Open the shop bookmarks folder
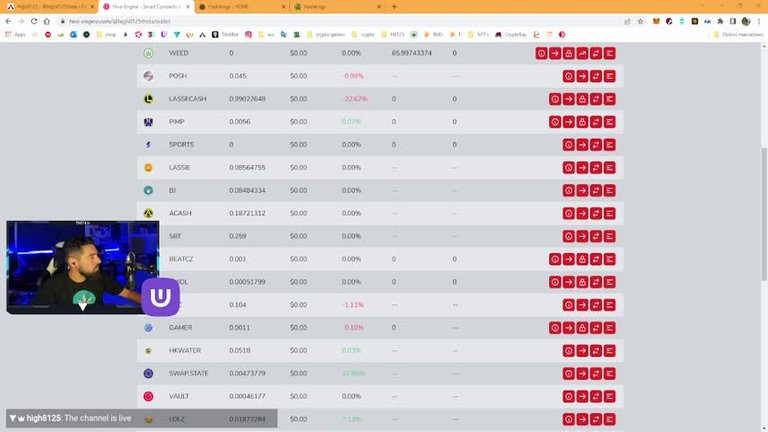Viewport: 768px width, 432px height. click(x=106, y=34)
